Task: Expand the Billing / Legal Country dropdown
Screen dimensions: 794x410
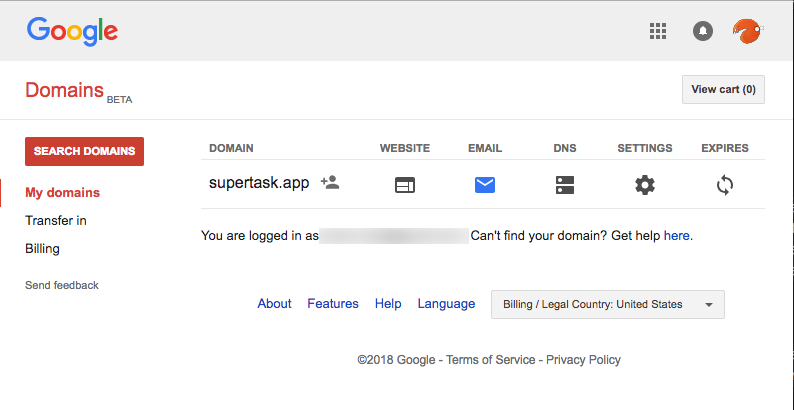Action: 608,304
